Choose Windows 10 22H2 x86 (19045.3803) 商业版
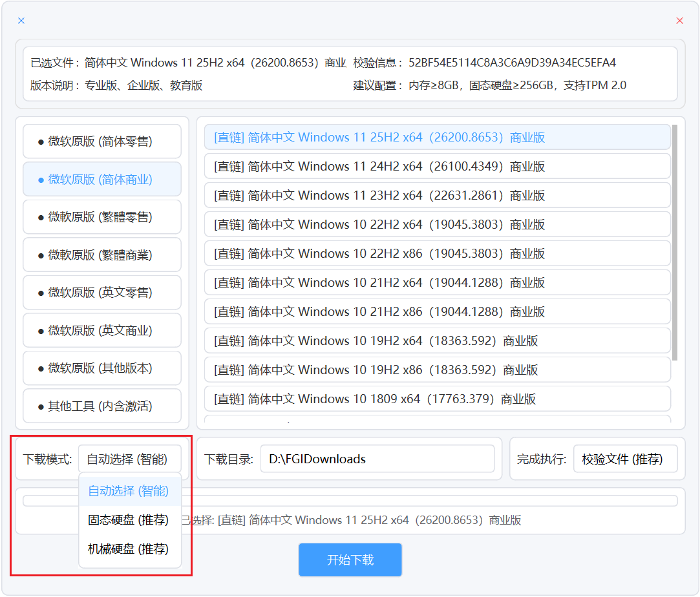The height and width of the screenshot is (597, 700). [x=438, y=253]
